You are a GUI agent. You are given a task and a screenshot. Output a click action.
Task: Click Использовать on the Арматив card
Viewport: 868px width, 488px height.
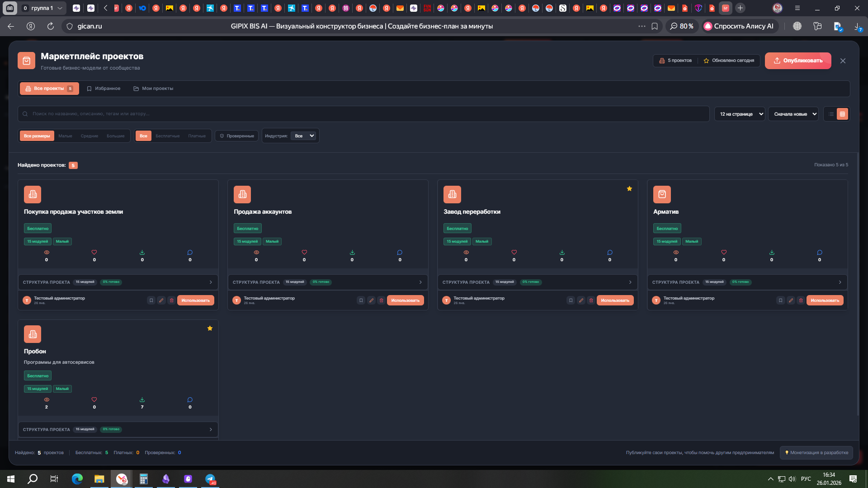coord(825,300)
